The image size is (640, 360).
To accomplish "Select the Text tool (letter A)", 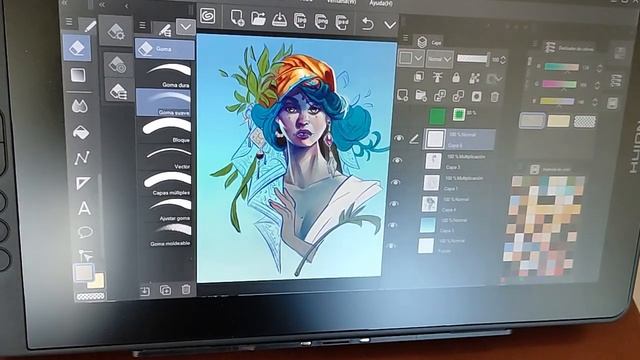I will tap(84, 208).
